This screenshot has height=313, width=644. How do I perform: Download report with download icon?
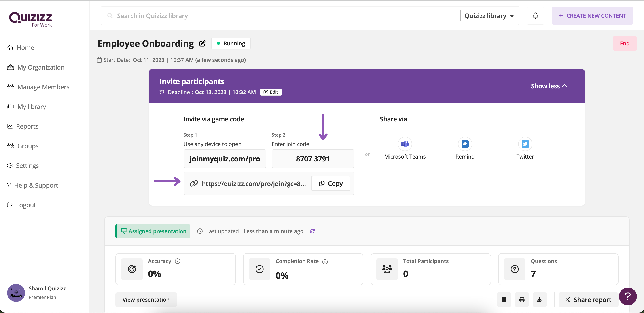click(540, 300)
